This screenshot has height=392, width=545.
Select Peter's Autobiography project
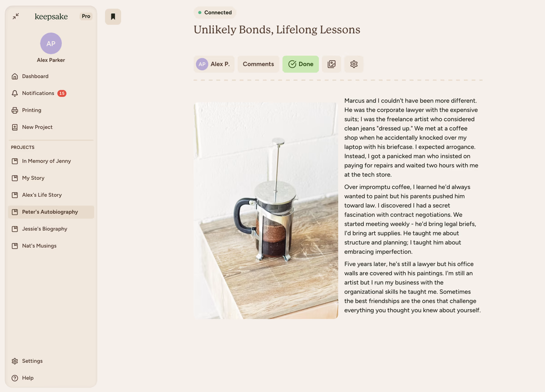(50, 212)
